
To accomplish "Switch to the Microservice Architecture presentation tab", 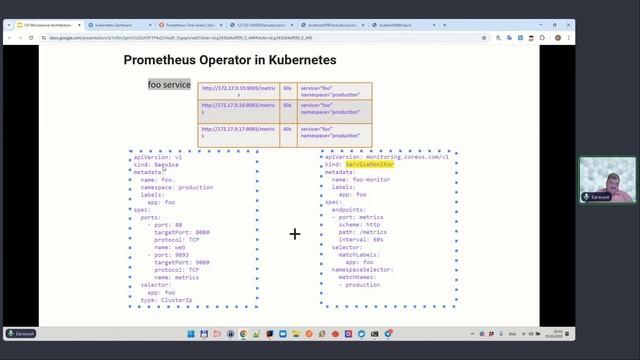I will 49,25.
